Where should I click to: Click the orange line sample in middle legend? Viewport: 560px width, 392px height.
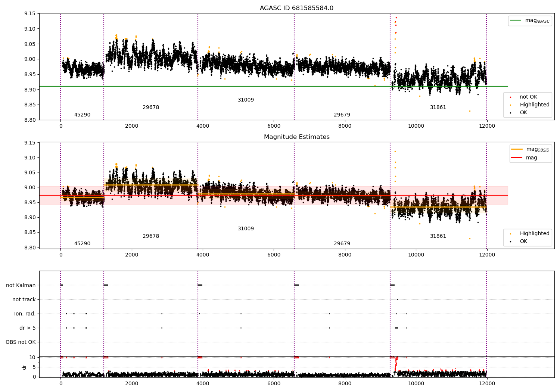tap(517, 149)
